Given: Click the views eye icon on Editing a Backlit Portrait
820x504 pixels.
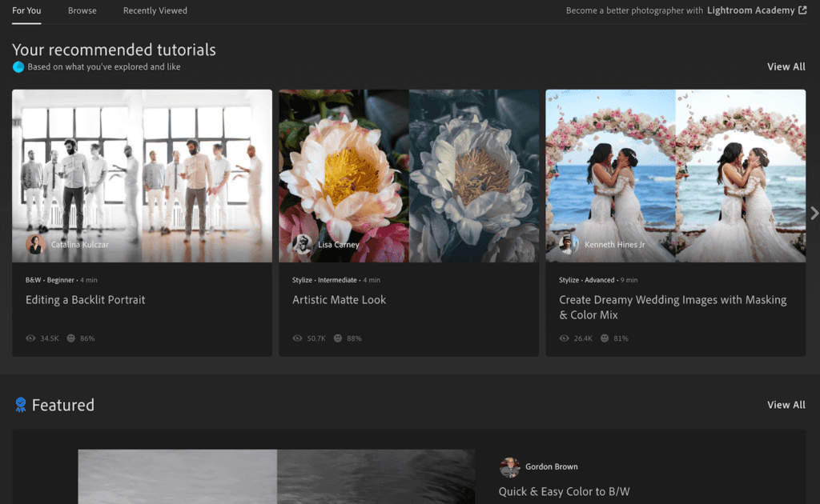Looking at the screenshot, I should [x=30, y=338].
